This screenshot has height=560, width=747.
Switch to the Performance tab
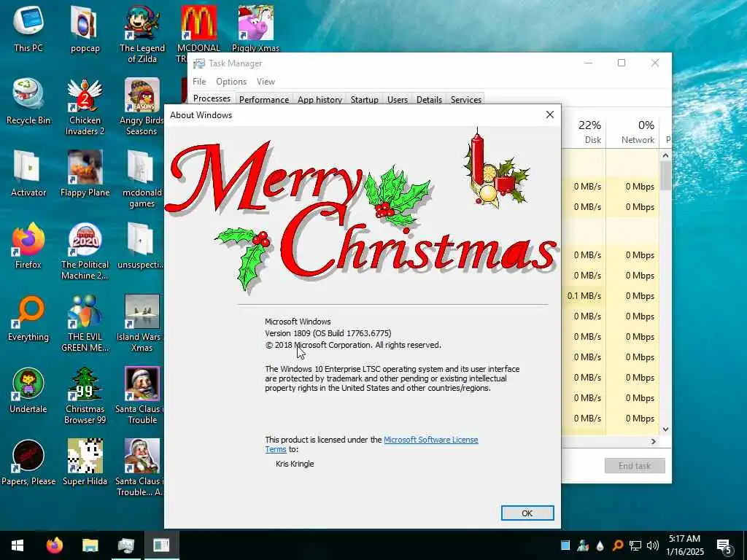tap(264, 99)
